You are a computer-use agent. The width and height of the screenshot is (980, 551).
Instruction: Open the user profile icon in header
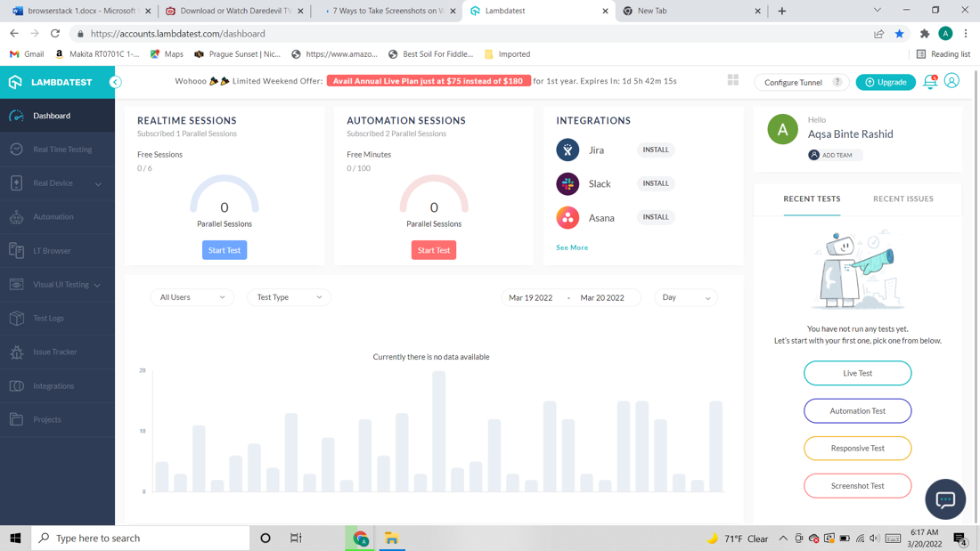[951, 81]
